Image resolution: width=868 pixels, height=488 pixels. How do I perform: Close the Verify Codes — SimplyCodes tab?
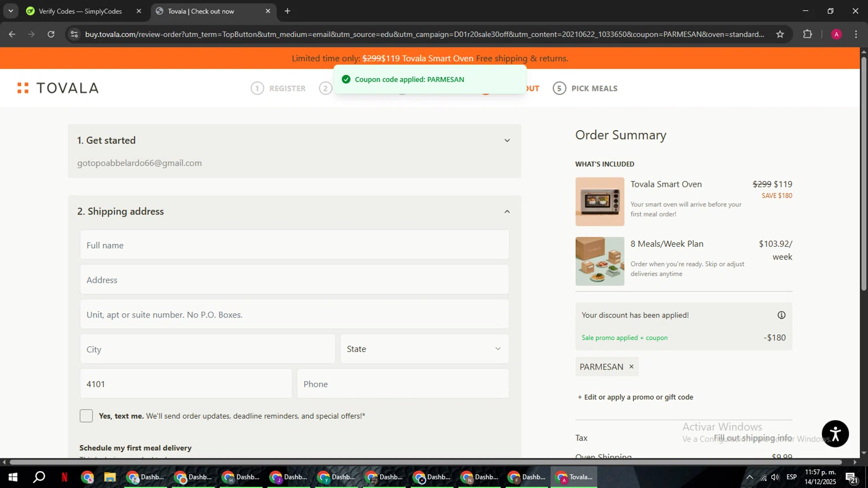139,11
